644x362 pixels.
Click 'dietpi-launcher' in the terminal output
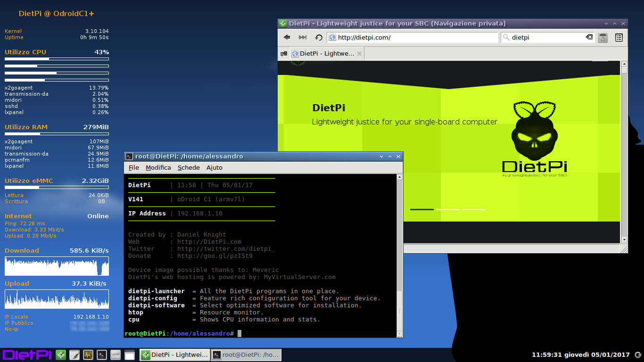click(157, 291)
